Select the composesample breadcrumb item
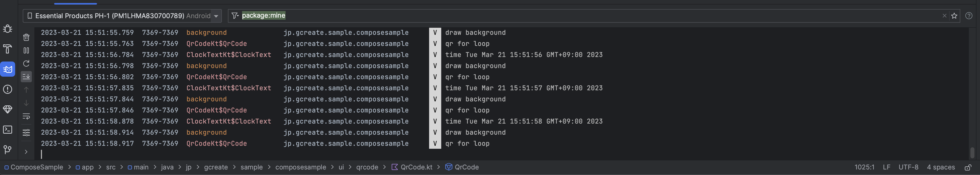The width and height of the screenshot is (980, 175). point(300,167)
